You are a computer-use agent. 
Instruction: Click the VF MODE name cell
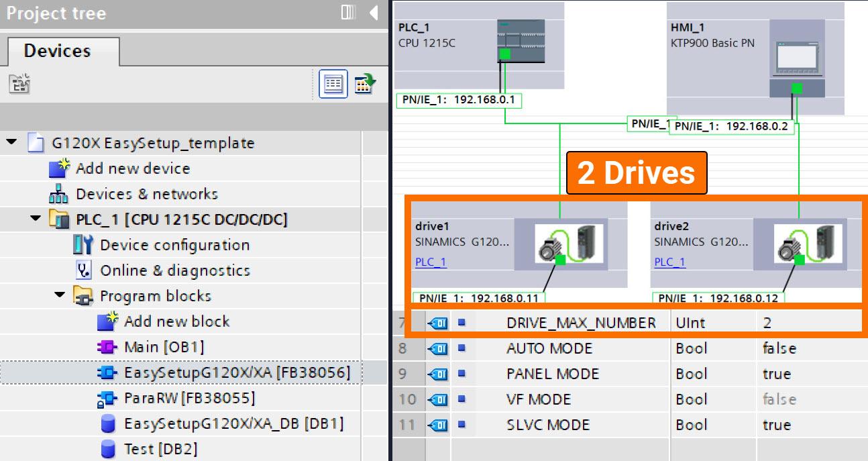(x=539, y=399)
